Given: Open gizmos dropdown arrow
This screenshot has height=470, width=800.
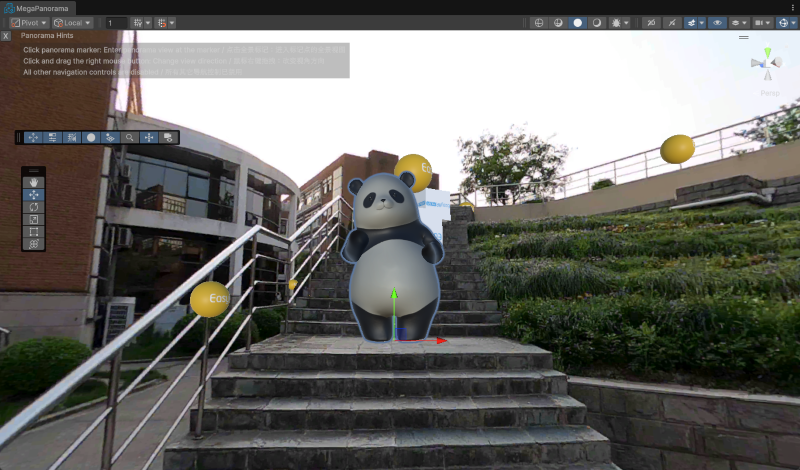Looking at the screenshot, I should pyautogui.click(x=794, y=23).
